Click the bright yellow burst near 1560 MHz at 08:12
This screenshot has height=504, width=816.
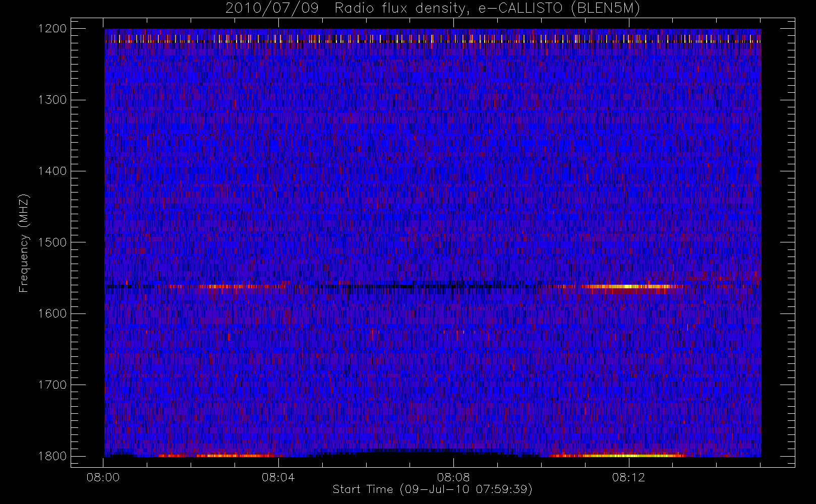[x=628, y=287]
